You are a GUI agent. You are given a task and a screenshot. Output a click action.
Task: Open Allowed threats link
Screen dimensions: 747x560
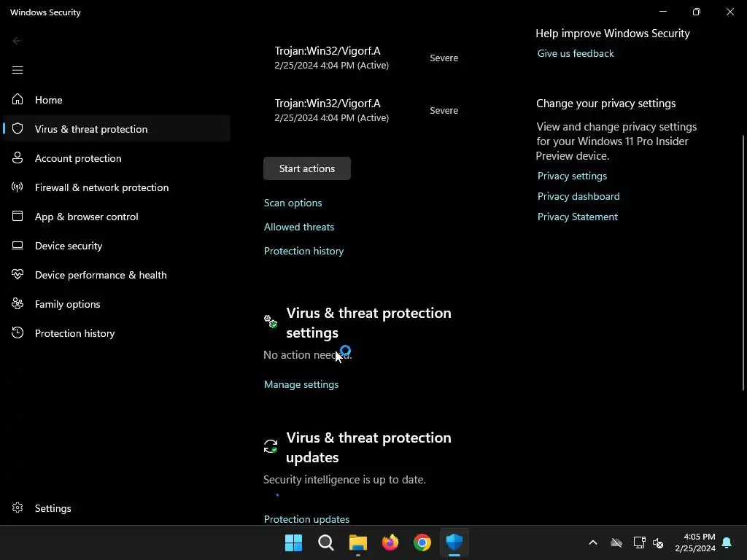point(299,227)
